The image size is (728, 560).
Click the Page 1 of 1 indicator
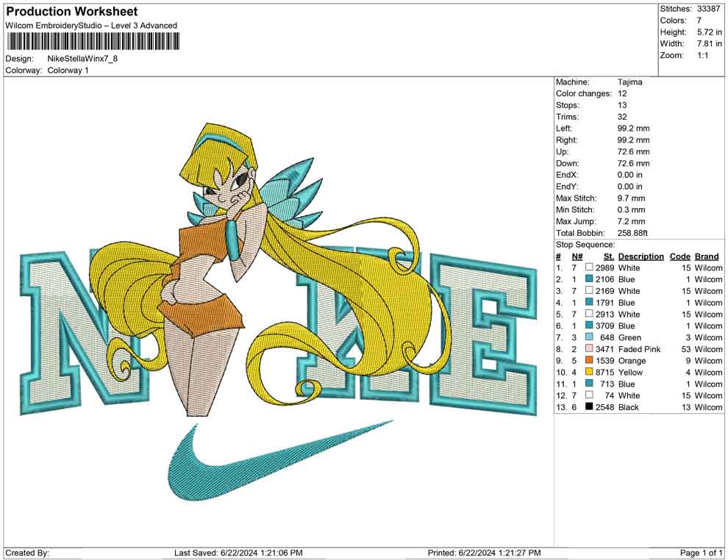(x=701, y=553)
